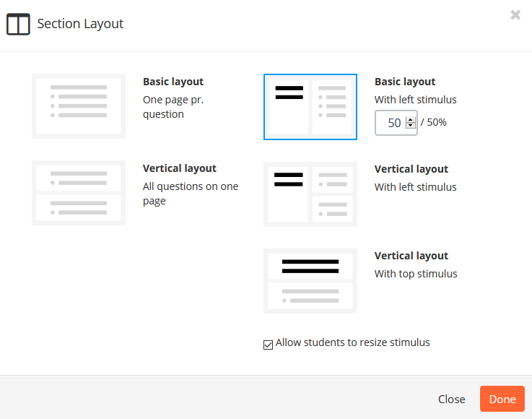Click 'With left stimulus' under Basic layout

click(x=415, y=100)
